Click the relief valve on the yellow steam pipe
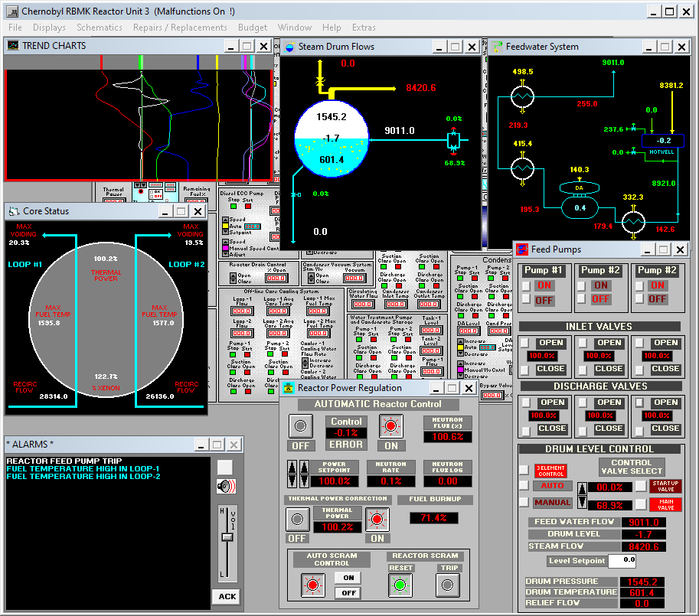The height and width of the screenshot is (616, 699). [x=319, y=82]
